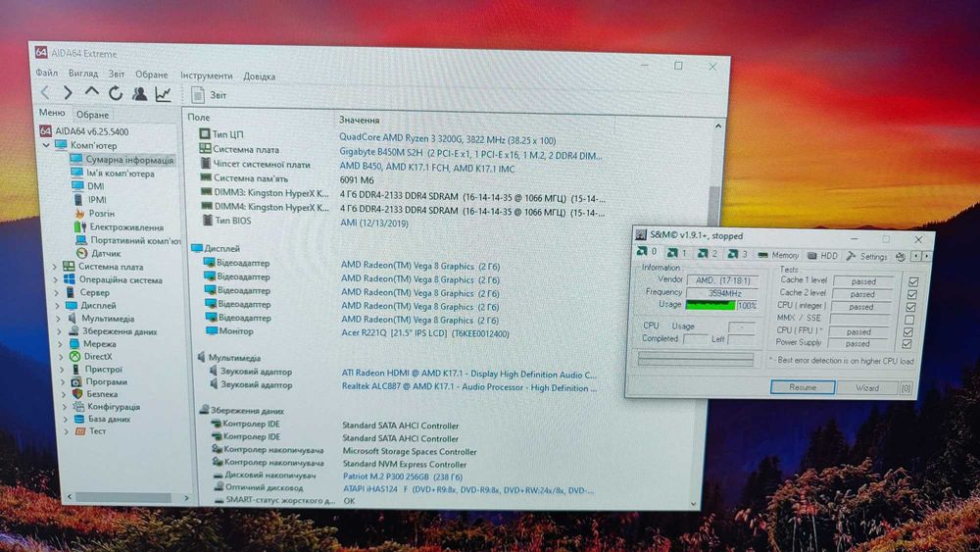The width and height of the screenshot is (980, 552).
Task: Toggle the Cache 1 level test checkbox
Action: pos(913,282)
